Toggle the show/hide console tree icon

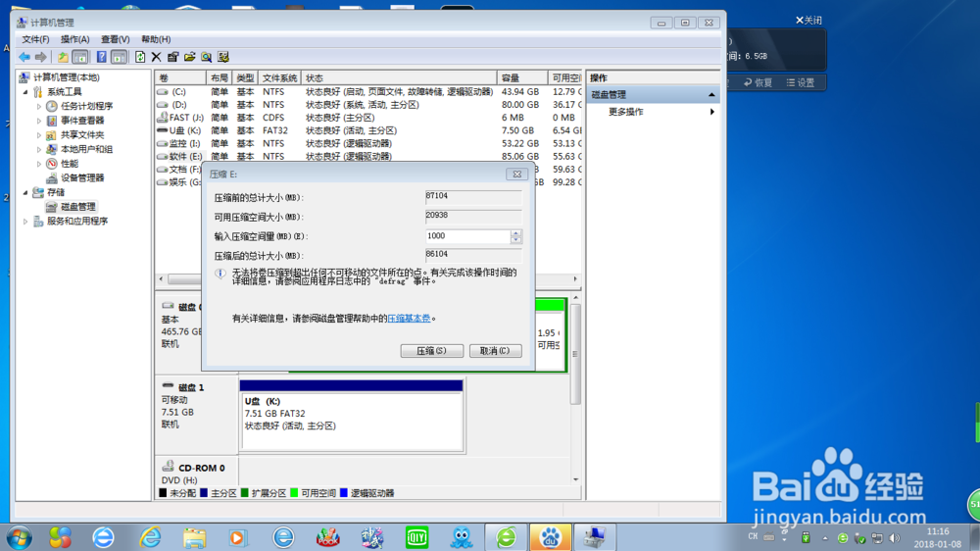[x=80, y=57]
